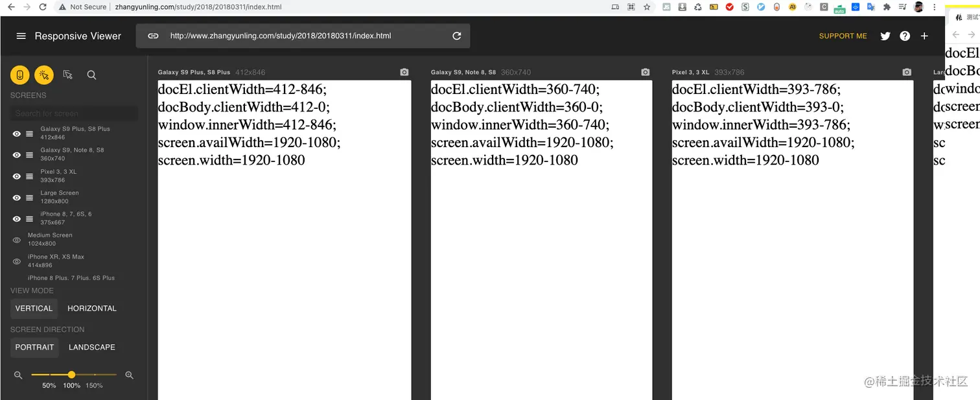Hide the Large Screen 1280x800 device
The width and height of the screenshot is (980, 400).
[17, 198]
